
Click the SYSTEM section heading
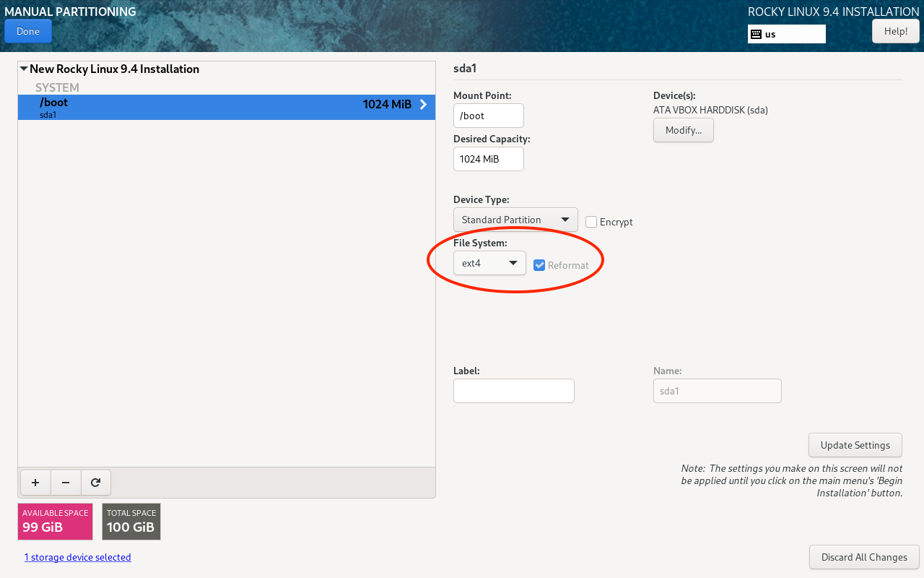coord(57,87)
